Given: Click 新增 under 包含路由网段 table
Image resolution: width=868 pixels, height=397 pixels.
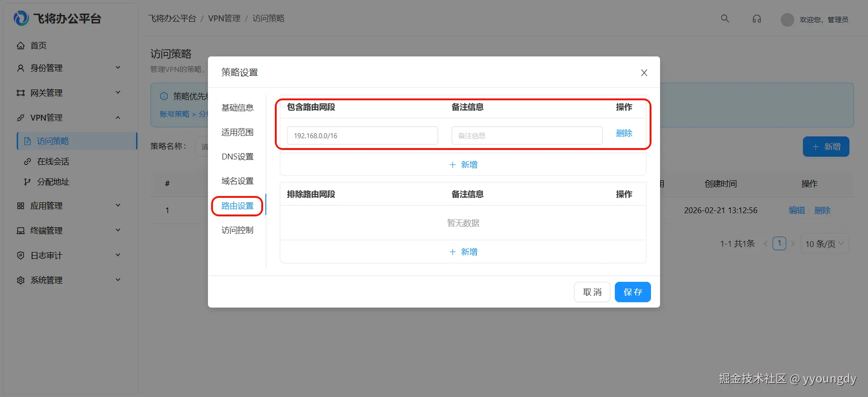Looking at the screenshot, I should point(463,165).
